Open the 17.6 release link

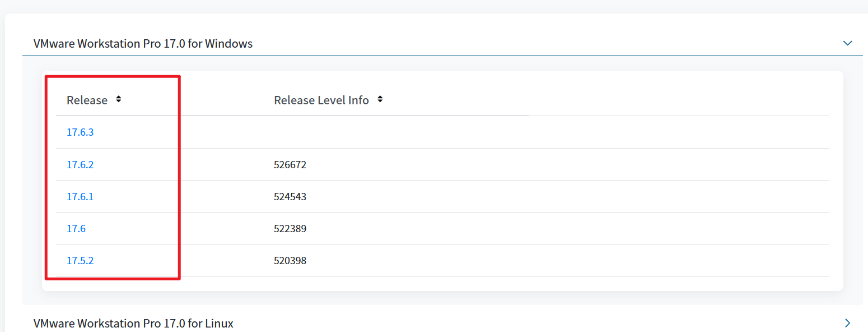(76, 228)
